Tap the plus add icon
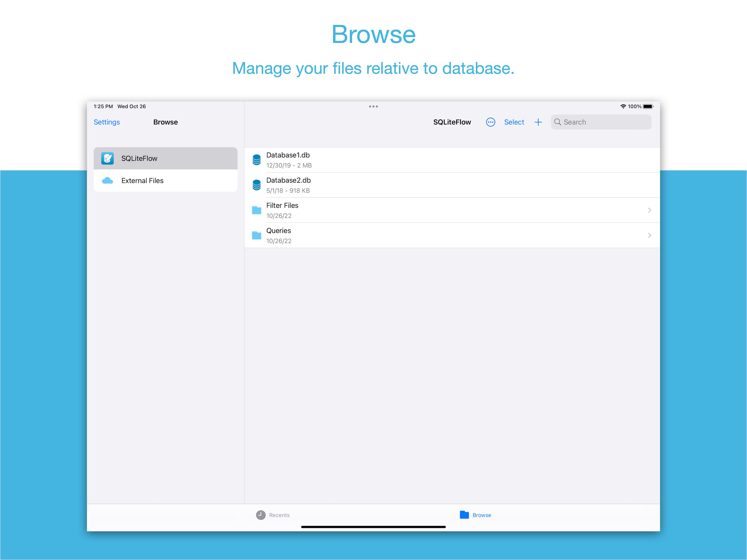The height and width of the screenshot is (560, 747). click(538, 122)
